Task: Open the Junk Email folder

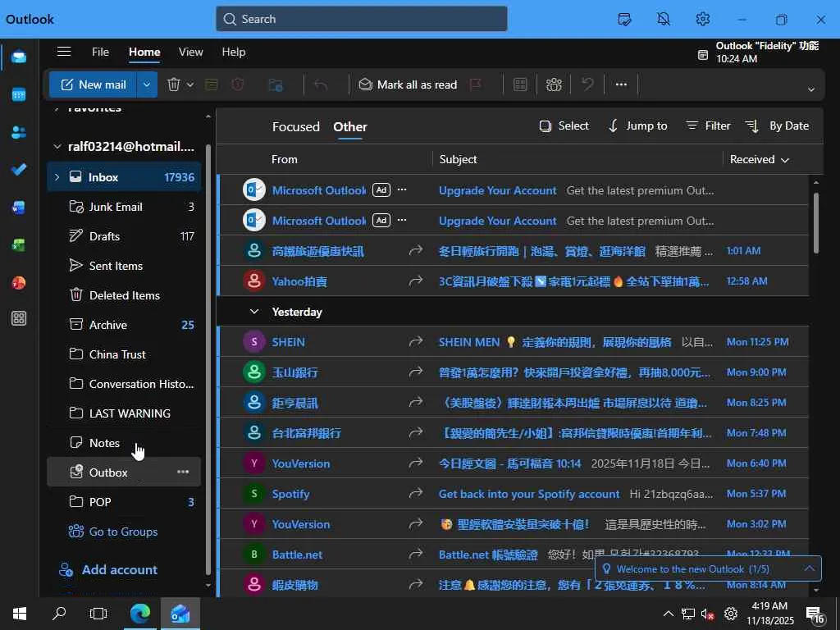Action: [125, 207]
